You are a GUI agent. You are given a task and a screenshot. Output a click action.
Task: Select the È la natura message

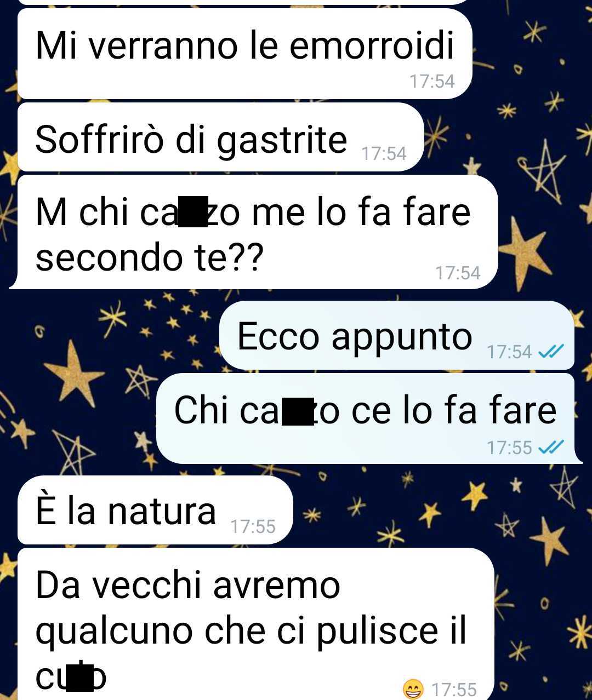(156, 510)
